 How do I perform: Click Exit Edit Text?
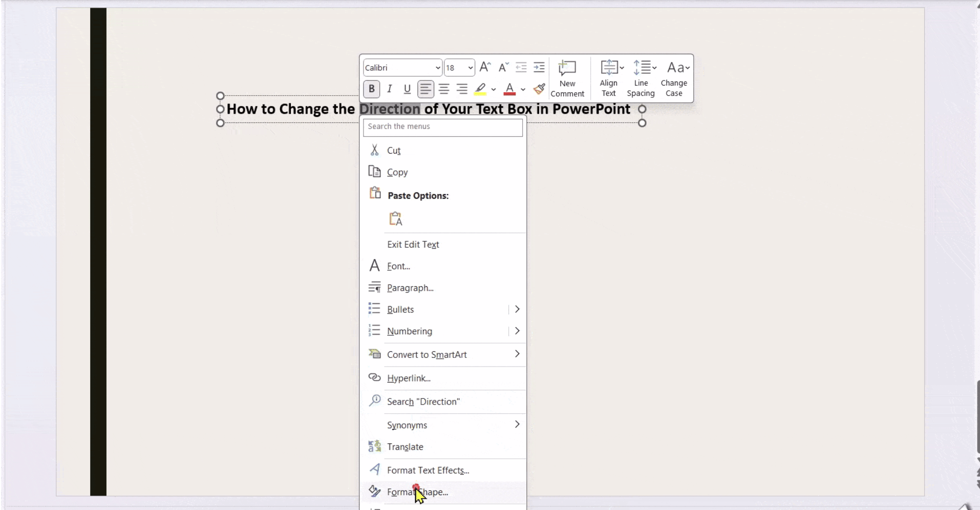pos(413,244)
